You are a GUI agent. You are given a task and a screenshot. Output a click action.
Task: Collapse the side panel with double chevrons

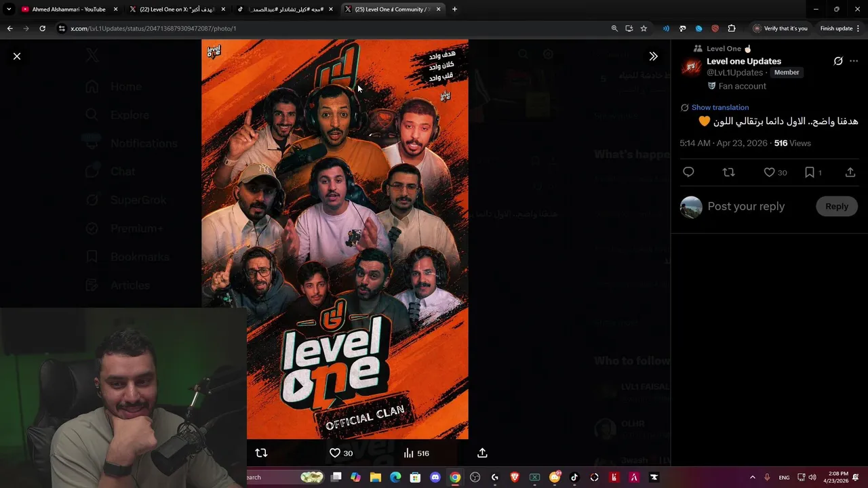653,56
